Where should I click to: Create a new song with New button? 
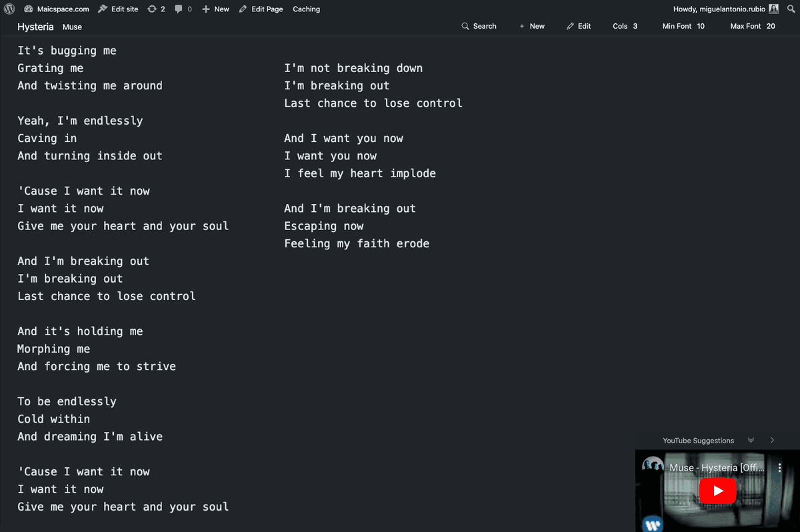point(532,26)
